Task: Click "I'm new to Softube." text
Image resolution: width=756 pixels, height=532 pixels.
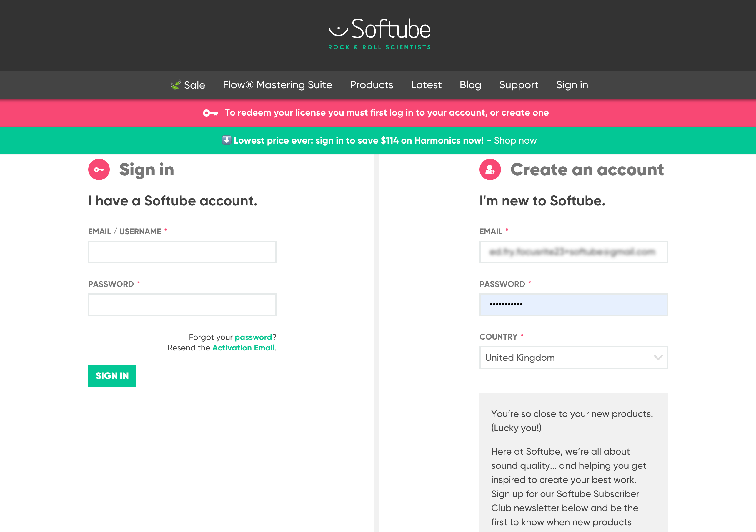Action: [x=542, y=201]
